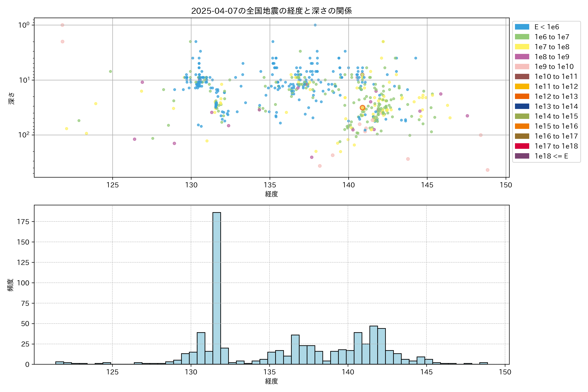
Task: Click the green '1e6 to 1e7' legend swatch
Action: pos(522,37)
